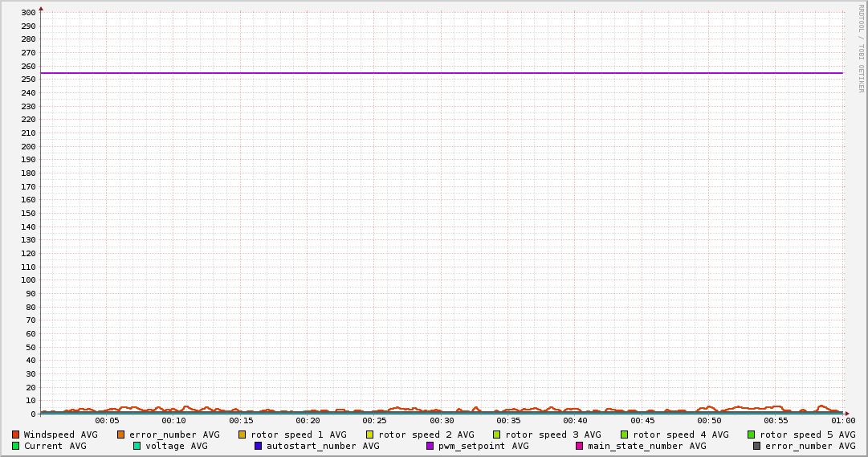The image size is (868, 457).
Task: Click the 150 value on y-axis
Action: 29,214
